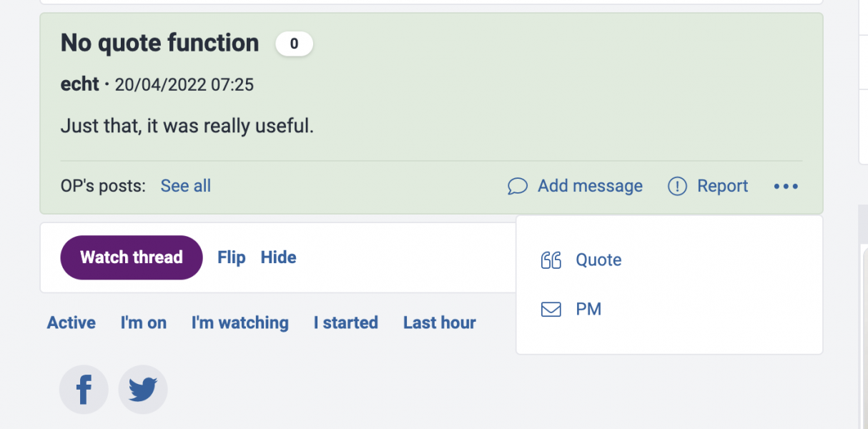
Task: Share the thread via the Facebook icon
Action: 84,389
